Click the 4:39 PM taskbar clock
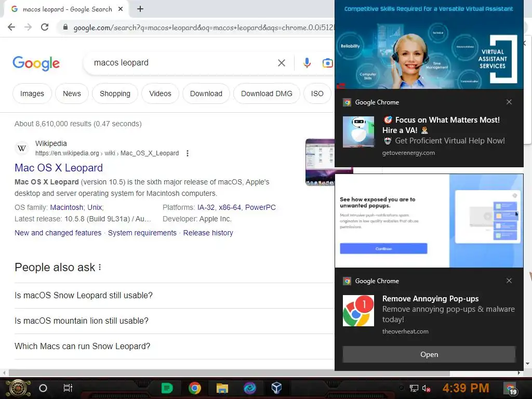Viewport: 532px width, 399px height. click(465, 388)
